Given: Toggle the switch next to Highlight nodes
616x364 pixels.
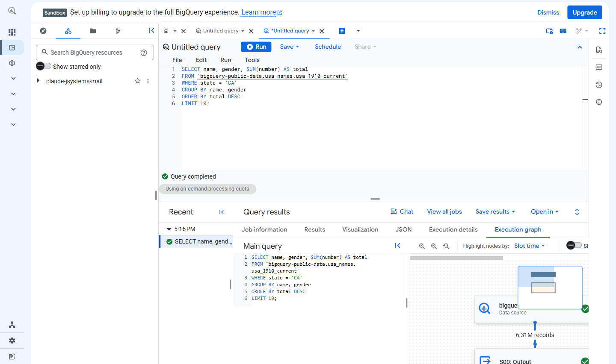Looking at the screenshot, I should (574, 245).
